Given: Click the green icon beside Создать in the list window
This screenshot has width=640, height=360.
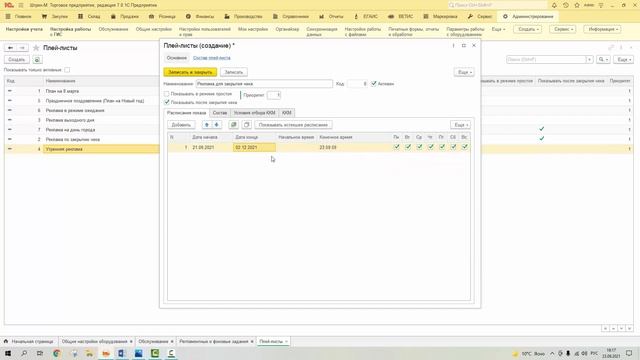Looking at the screenshot, I should coord(37,60).
